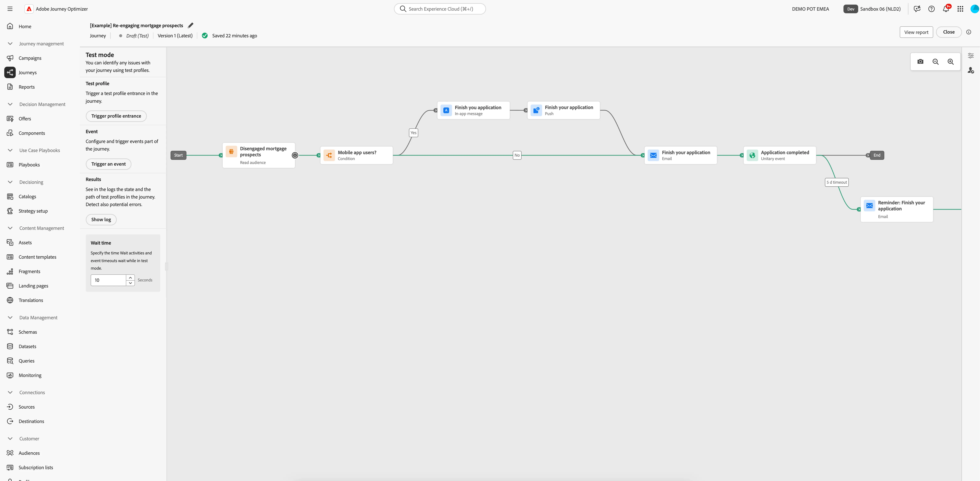Image resolution: width=980 pixels, height=481 pixels.
Task: Open journey properties settings sliders icon
Action: (x=971, y=56)
